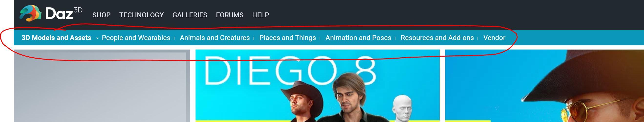Open the DIEGO 8 promotional banner
The height and width of the screenshot is (122, 644).
pyautogui.click(x=318, y=86)
